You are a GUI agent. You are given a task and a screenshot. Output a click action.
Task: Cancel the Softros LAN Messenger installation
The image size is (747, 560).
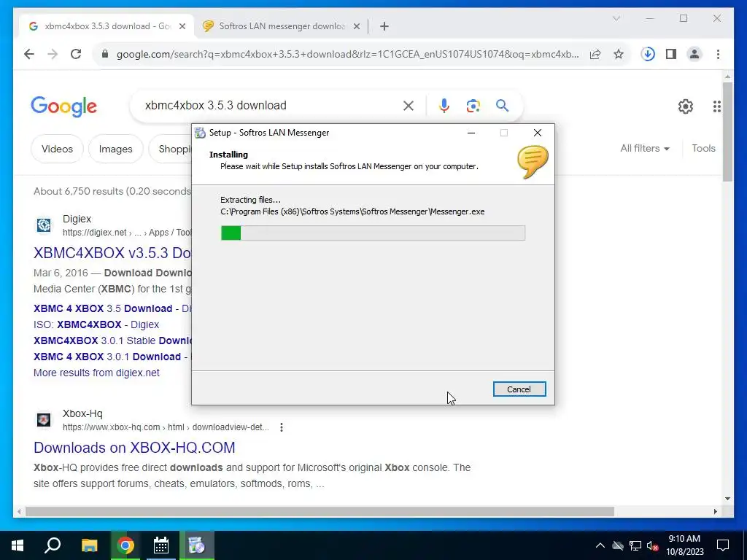pos(519,389)
